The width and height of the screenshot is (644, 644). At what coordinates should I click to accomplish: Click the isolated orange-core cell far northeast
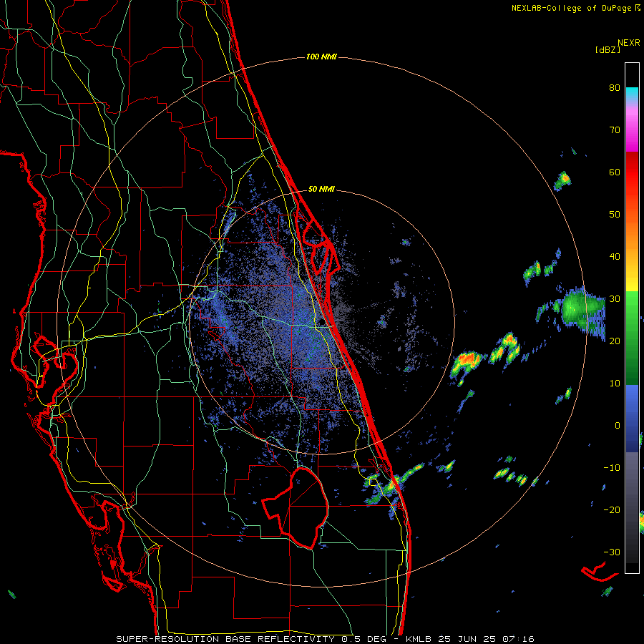(x=562, y=181)
